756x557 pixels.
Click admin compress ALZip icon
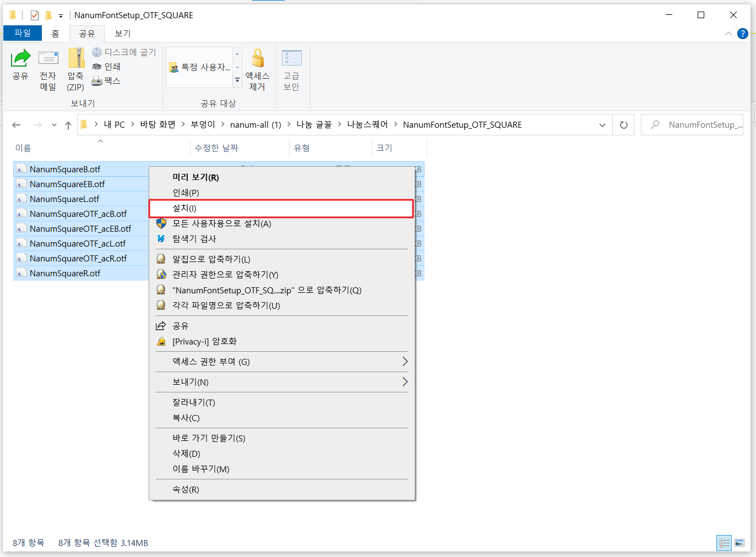coord(161,274)
